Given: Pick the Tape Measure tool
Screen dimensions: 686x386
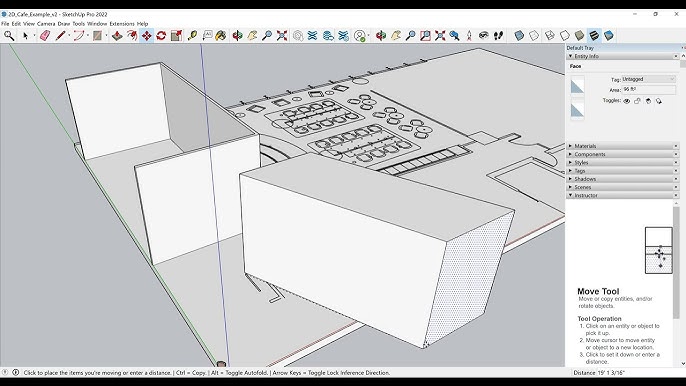Looking at the screenshot, I should pos(192,35).
